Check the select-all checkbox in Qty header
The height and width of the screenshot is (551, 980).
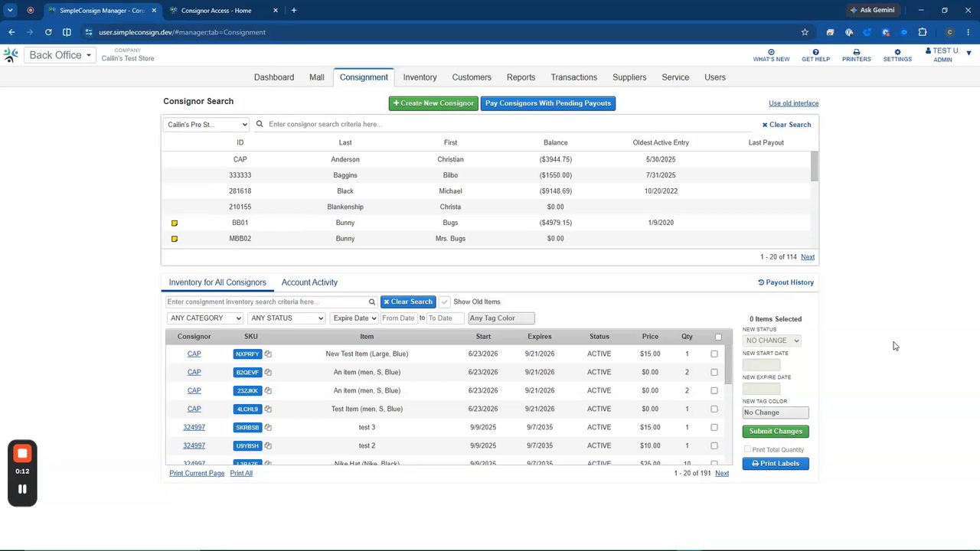tap(718, 337)
